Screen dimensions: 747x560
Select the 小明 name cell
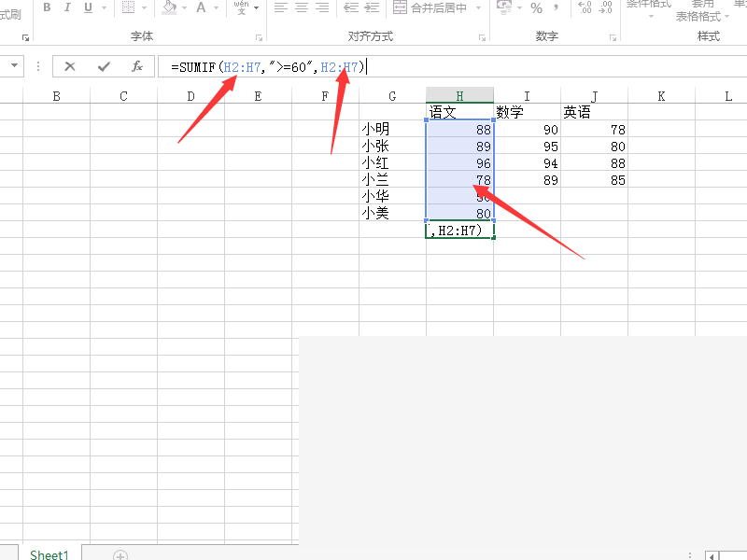pos(392,129)
